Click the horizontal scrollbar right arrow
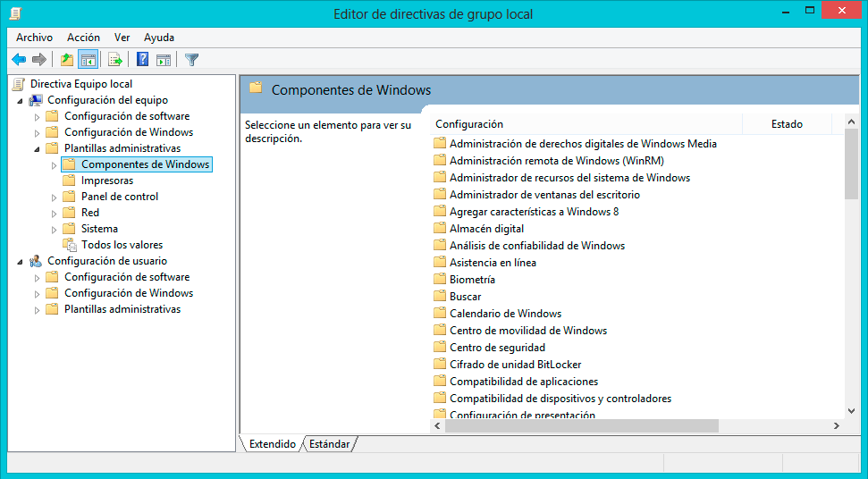 point(837,425)
